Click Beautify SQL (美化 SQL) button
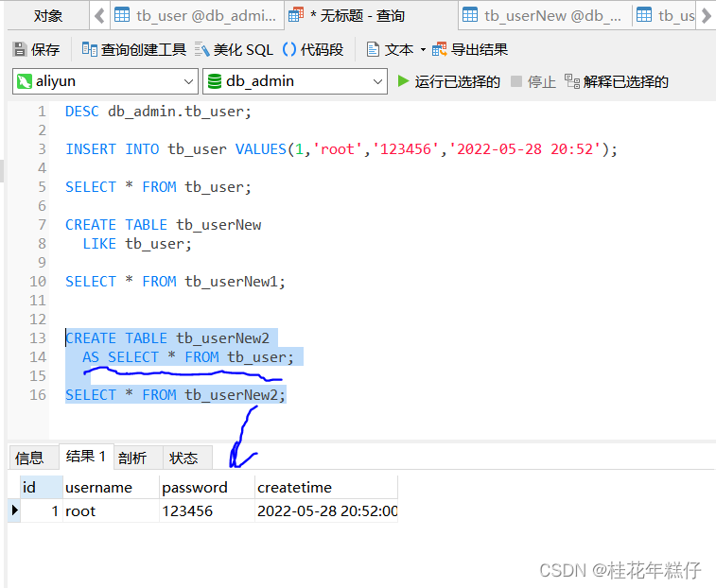Screen dimensions: 716x588 pos(234,49)
